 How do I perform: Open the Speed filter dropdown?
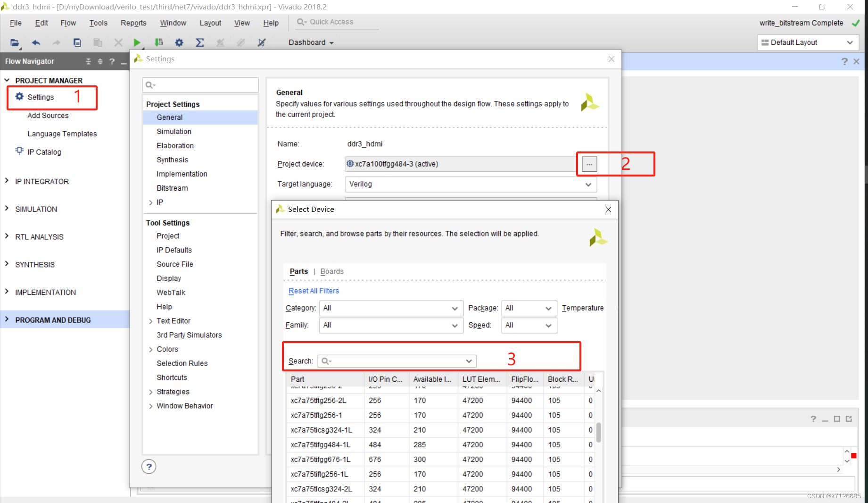click(x=529, y=325)
